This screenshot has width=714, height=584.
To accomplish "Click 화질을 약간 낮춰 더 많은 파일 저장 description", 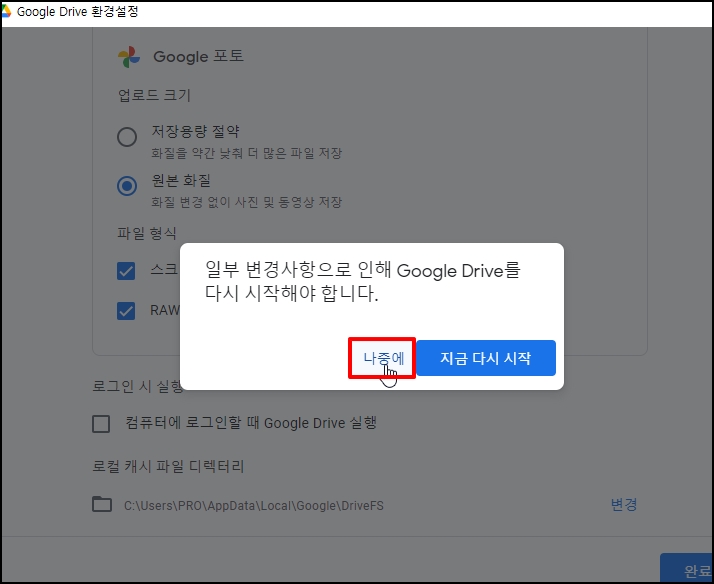I will pyautogui.click(x=246, y=153).
